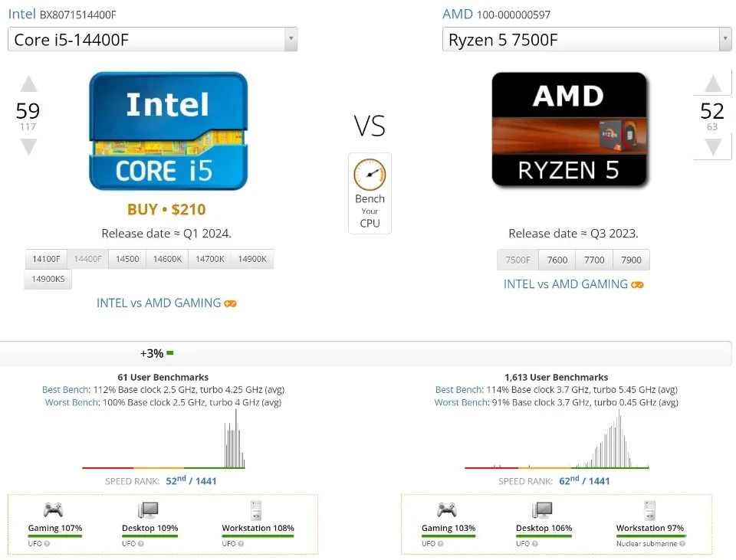Click the AMD Ryzen 5 box artwork

pyautogui.click(x=570, y=130)
